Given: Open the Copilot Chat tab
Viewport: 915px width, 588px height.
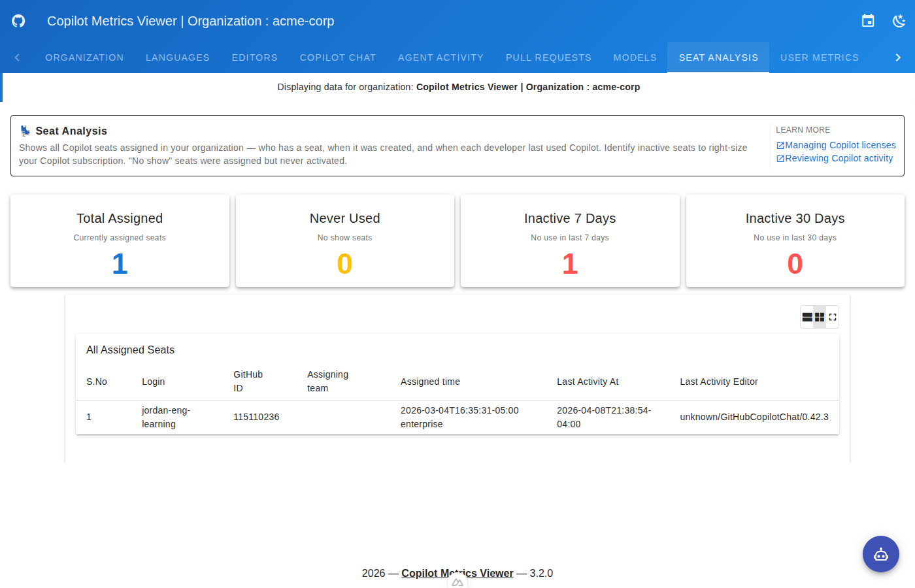Looking at the screenshot, I should [338, 57].
